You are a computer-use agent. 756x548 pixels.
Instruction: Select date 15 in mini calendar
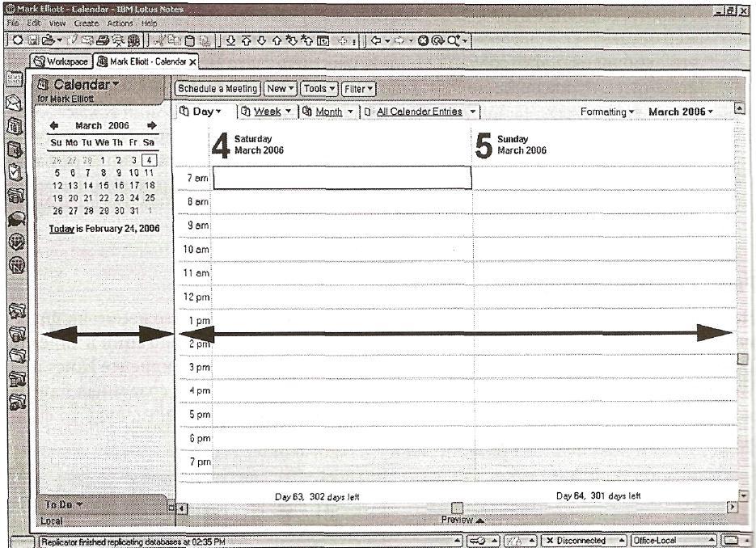tap(103, 185)
